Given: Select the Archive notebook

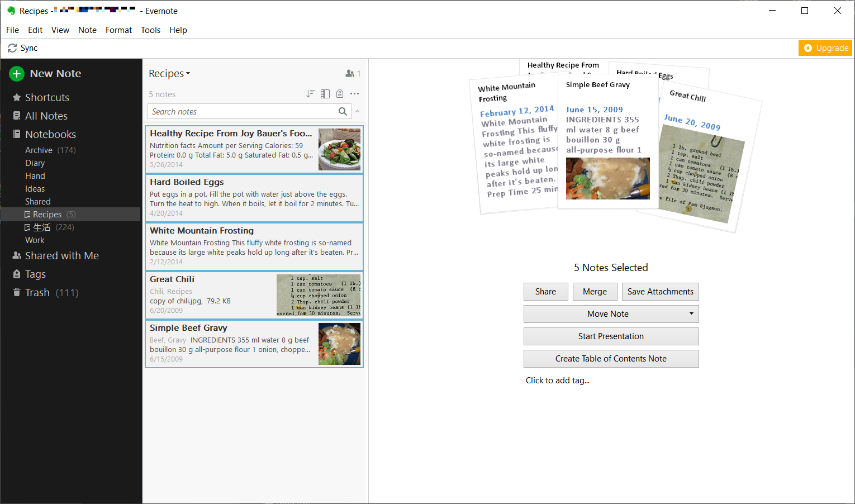Looking at the screenshot, I should coord(39,150).
